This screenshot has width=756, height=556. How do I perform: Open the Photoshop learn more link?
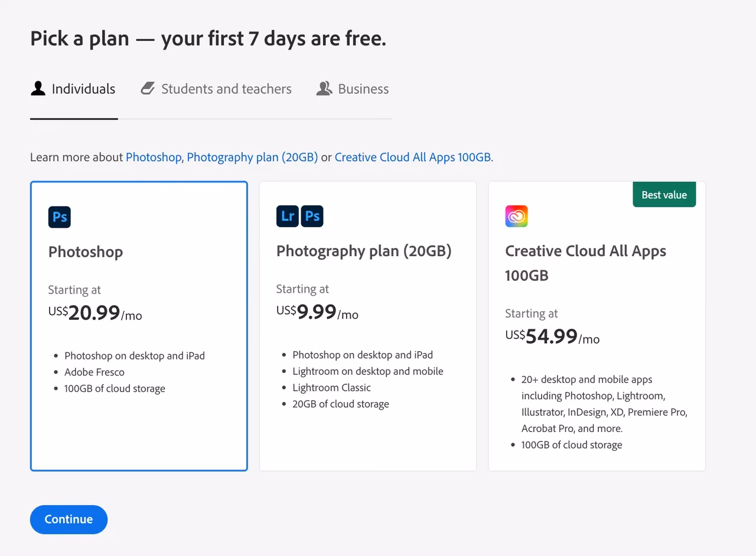point(154,157)
